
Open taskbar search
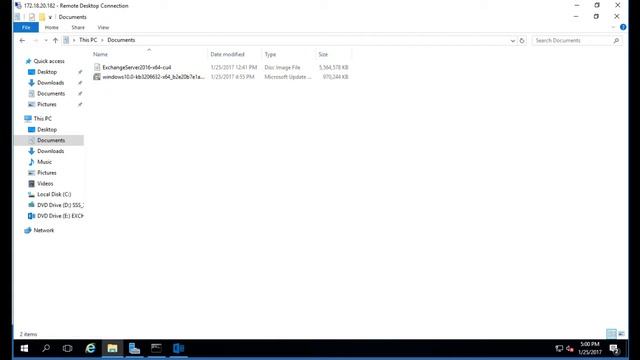click(46, 348)
